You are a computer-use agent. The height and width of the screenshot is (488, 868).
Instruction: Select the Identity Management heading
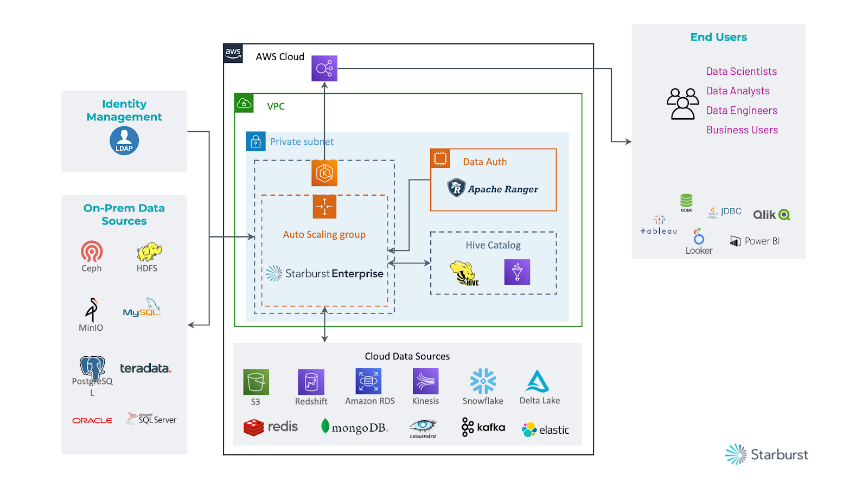tap(124, 110)
